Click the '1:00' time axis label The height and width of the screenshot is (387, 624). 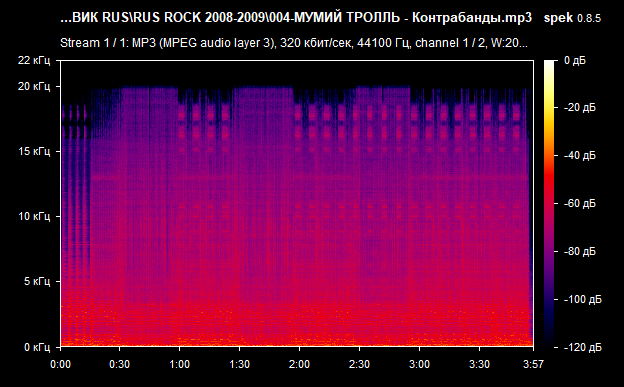[179, 364]
